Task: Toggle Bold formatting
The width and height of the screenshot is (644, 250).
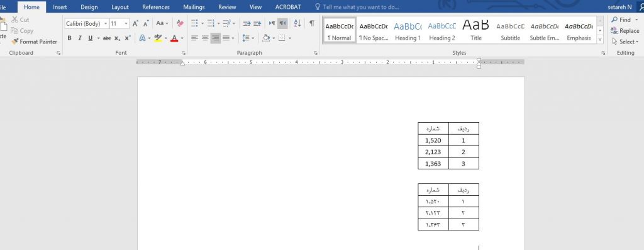Action: coord(69,38)
